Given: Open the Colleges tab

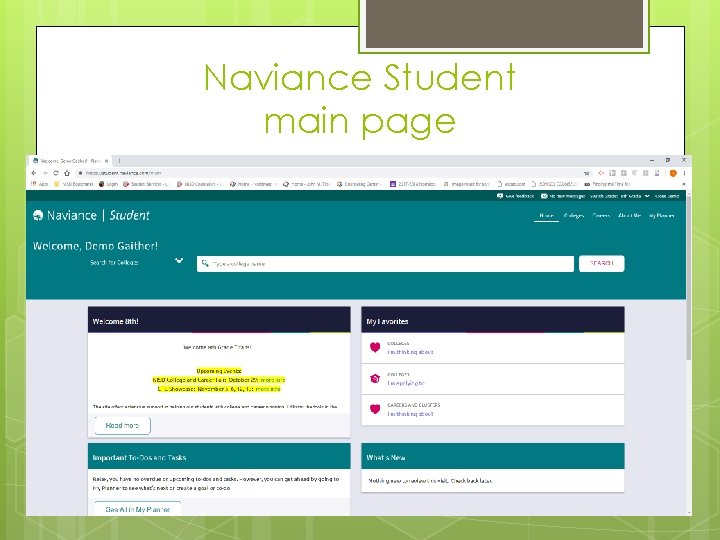Looking at the screenshot, I should click(574, 215).
